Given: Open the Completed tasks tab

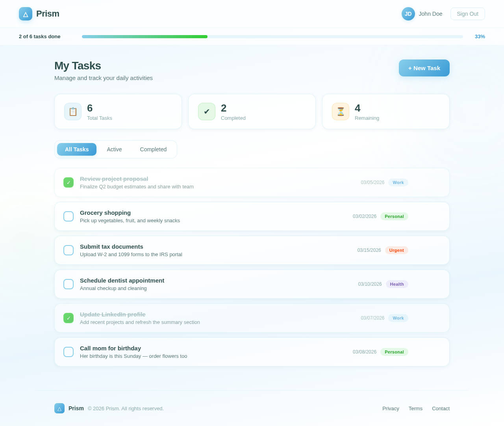Looking at the screenshot, I should (x=154, y=149).
